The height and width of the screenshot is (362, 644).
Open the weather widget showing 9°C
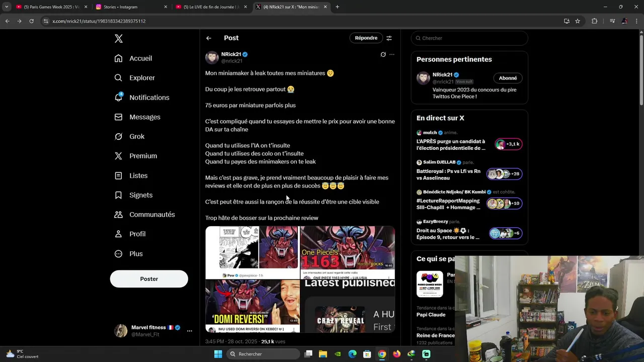(23, 354)
